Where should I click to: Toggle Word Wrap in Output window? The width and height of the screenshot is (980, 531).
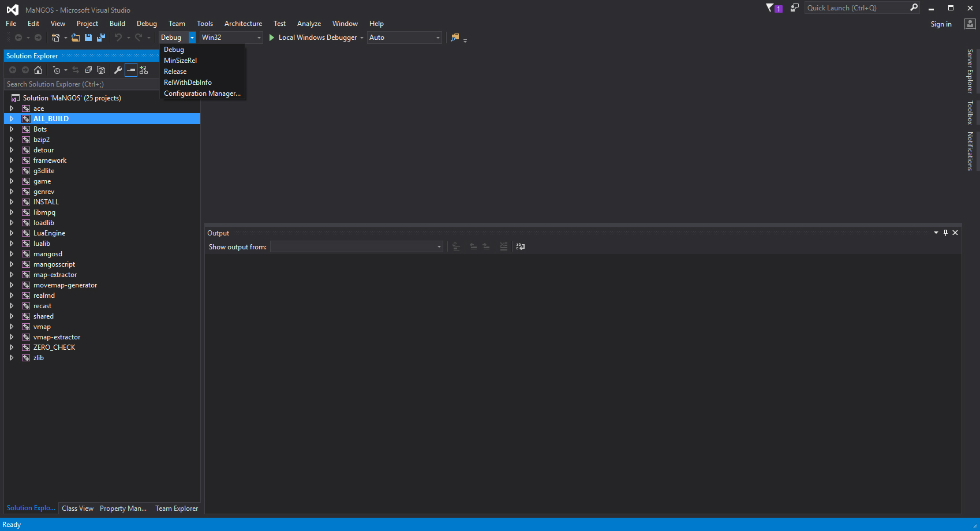[521, 246]
